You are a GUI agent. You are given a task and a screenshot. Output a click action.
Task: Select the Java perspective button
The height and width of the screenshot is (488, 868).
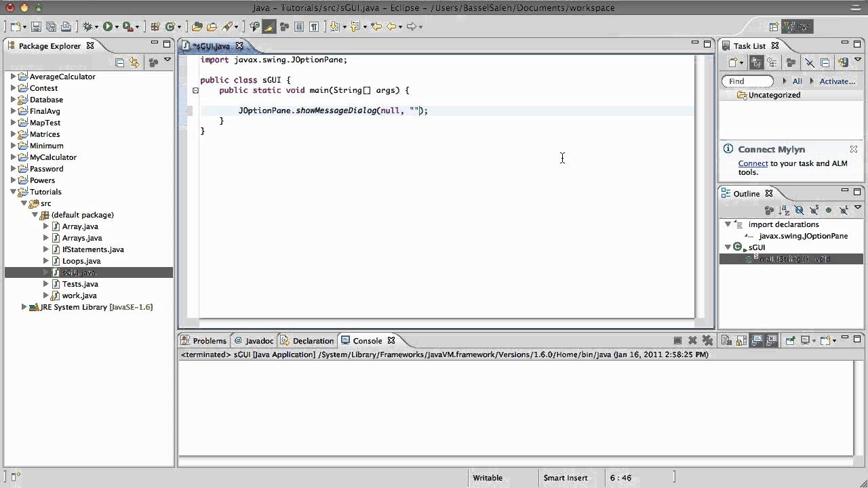(x=797, y=26)
